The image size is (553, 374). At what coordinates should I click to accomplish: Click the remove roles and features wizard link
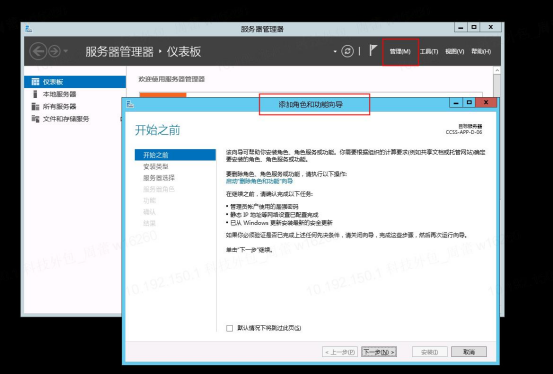(259, 181)
